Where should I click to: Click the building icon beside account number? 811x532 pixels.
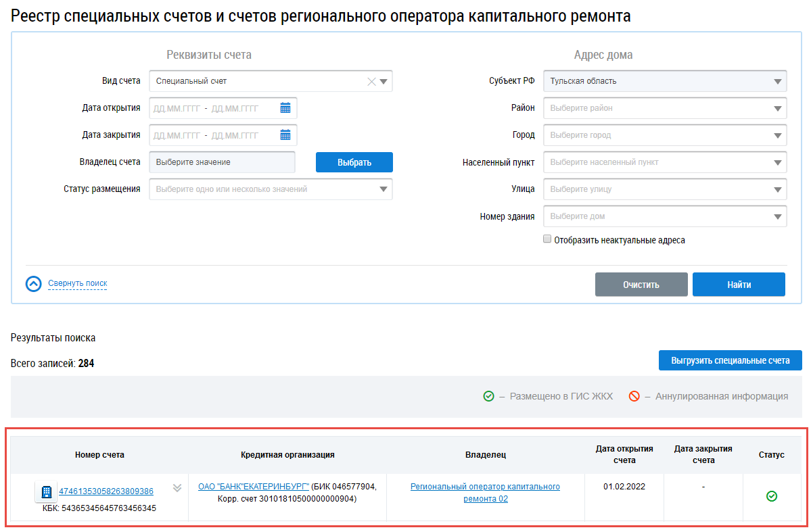[47, 491]
